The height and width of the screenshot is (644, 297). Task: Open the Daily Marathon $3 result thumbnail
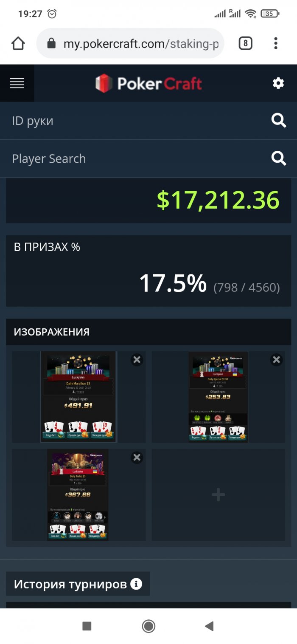pos(78,397)
